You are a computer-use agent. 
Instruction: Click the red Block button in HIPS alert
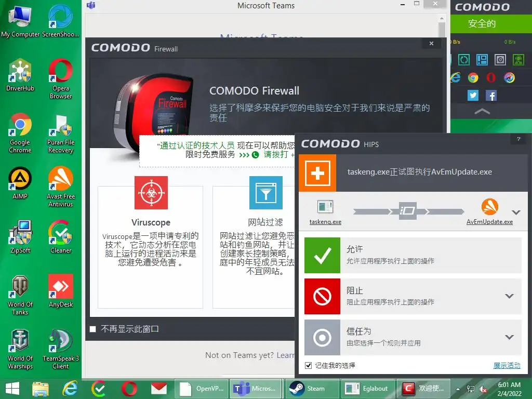413,296
